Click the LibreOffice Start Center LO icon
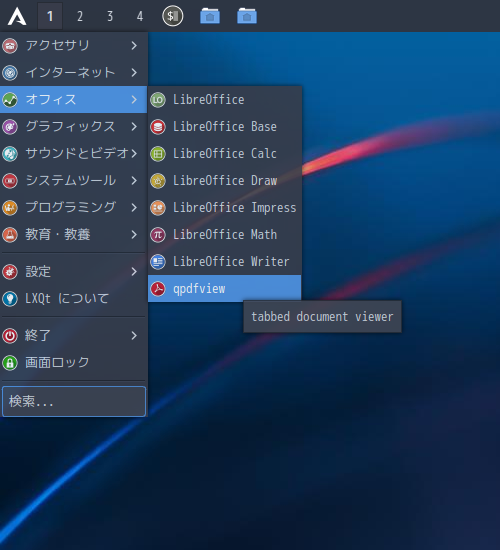Screen dimensions: 500x550 pos(158,100)
